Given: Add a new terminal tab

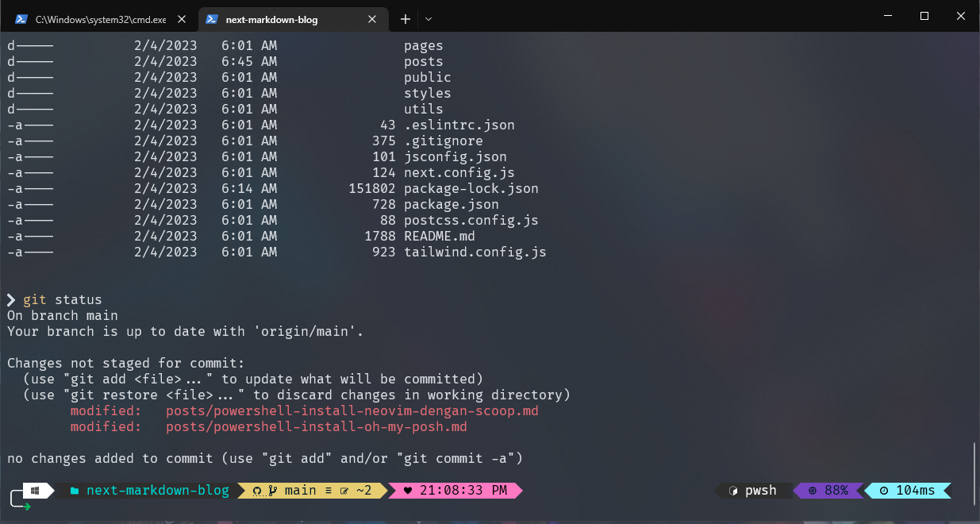Looking at the screenshot, I should 405,19.
